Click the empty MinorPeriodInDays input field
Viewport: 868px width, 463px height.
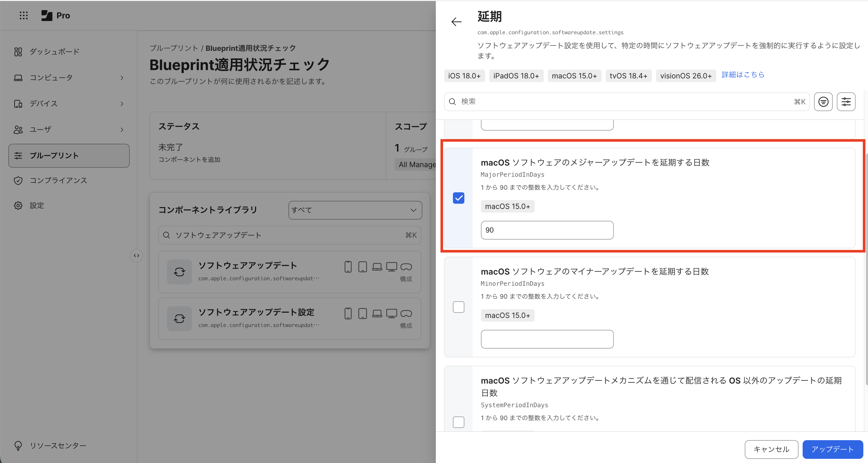click(x=547, y=339)
